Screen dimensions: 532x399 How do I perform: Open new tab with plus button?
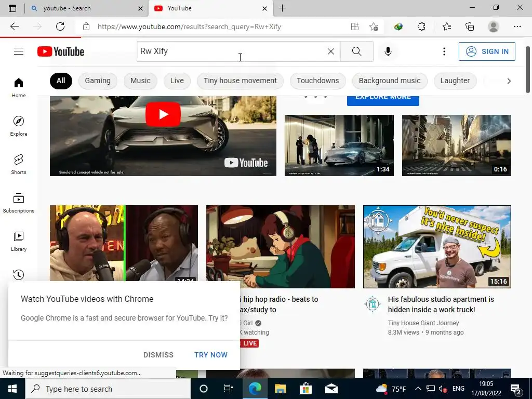(282, 8)
